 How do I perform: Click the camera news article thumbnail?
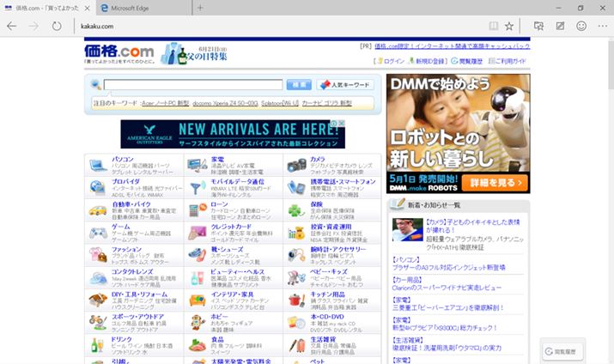tap(407, 230)
